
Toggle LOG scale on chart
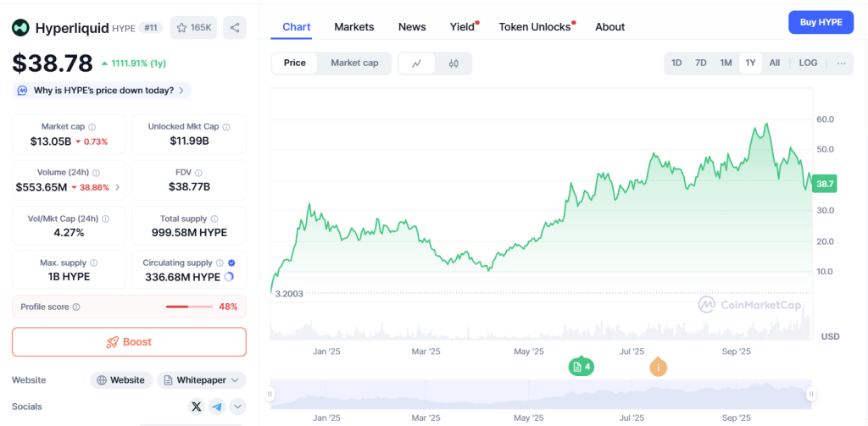(x=808, y=63)
